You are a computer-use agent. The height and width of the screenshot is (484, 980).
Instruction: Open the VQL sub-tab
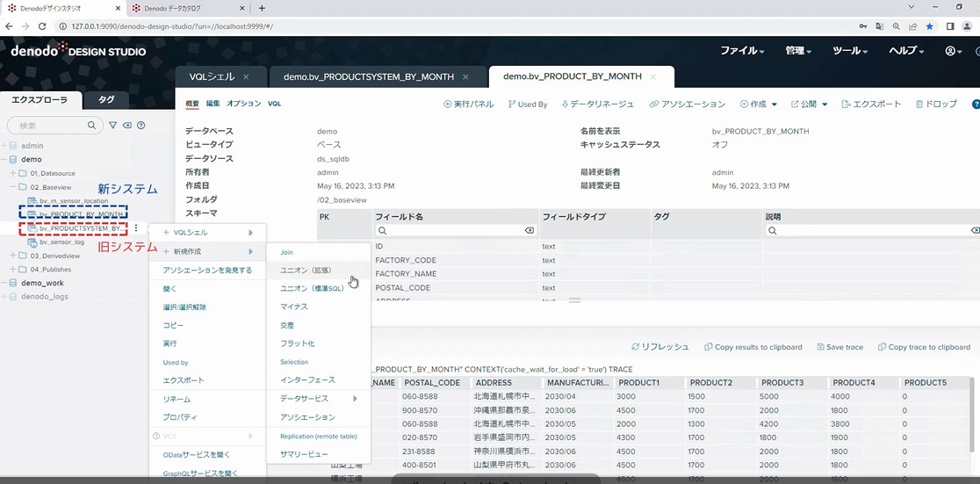pyautogui.click(x=274, y=104)
